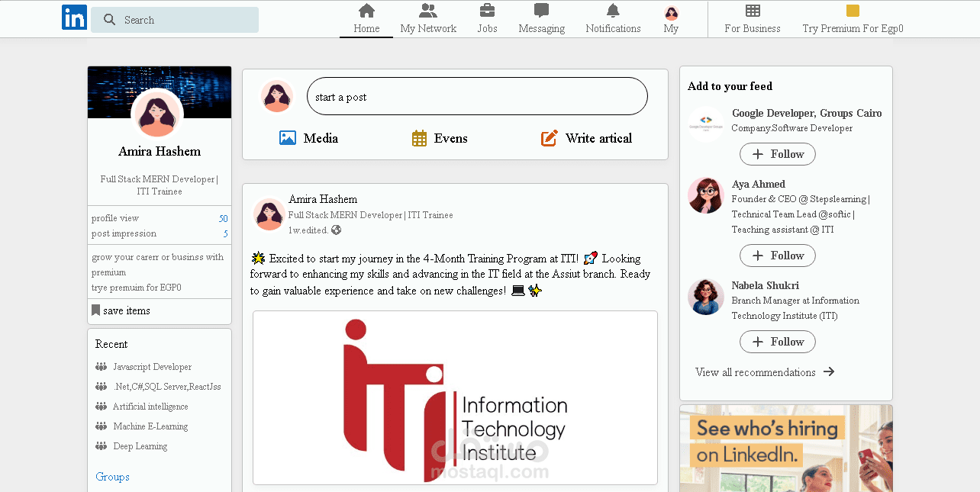Click the Media image icon
This screenshot has width=980, height=492.
coord(288,138)
